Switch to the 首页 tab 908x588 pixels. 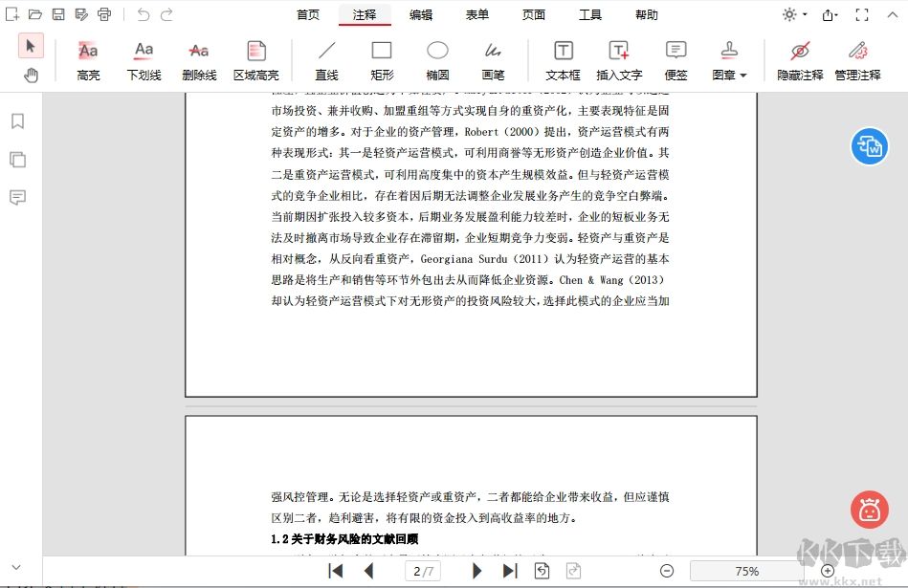coord(308,14)
